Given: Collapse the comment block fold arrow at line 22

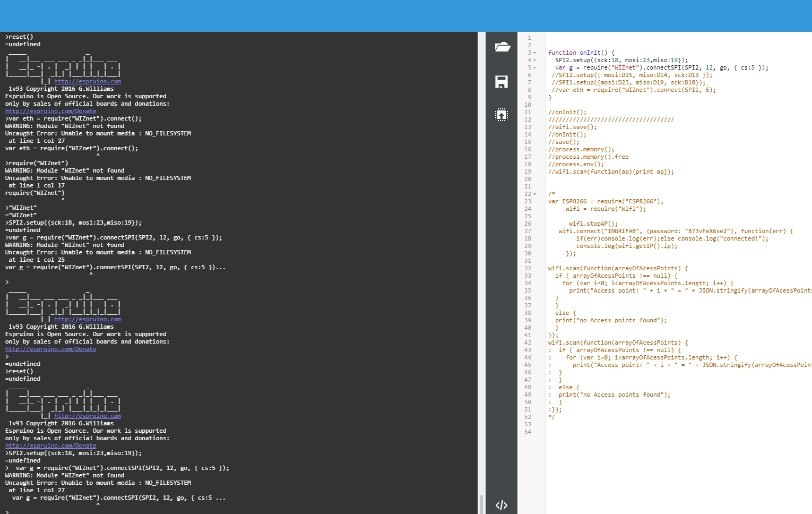Looking at the screenshot, I should point(534,194).
